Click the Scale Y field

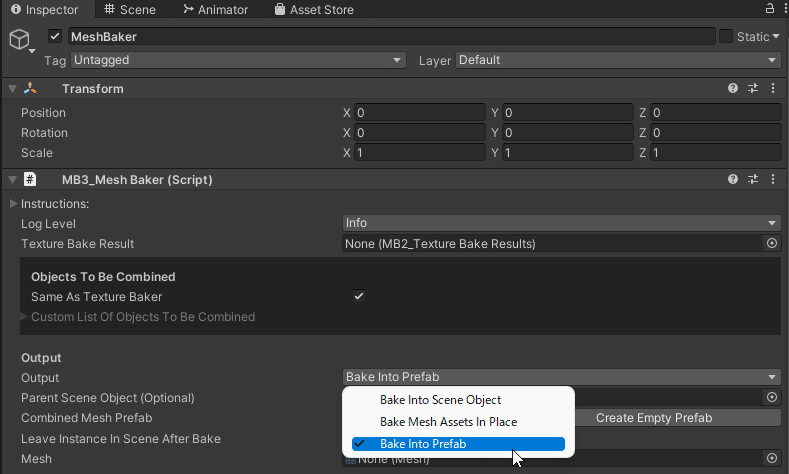(x=568, y=152)
